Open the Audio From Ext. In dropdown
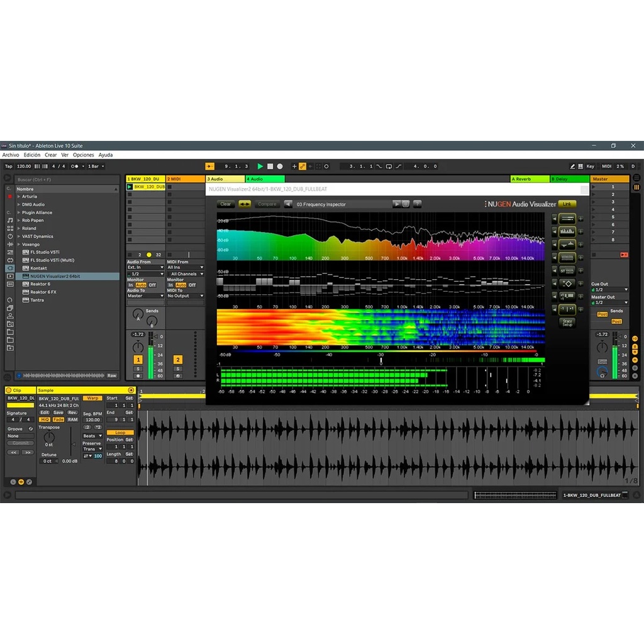This screenshot has height=644, width=644. [145, 267]
